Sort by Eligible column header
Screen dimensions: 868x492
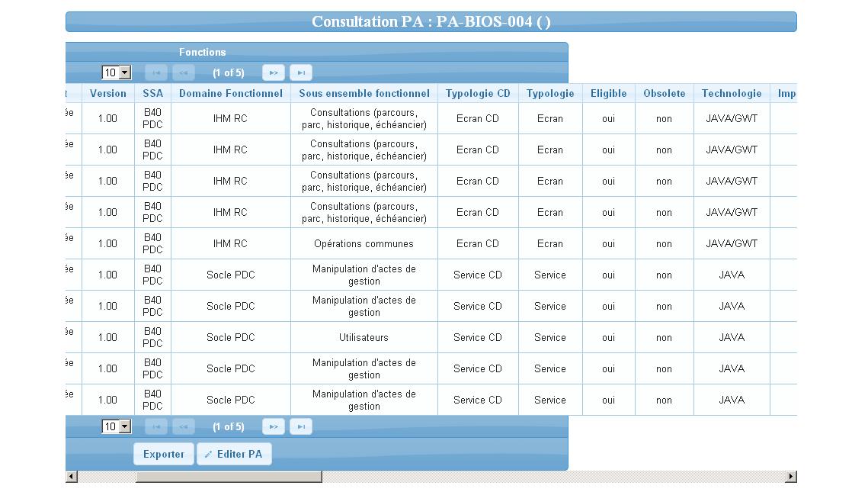(x=608, y=93)
